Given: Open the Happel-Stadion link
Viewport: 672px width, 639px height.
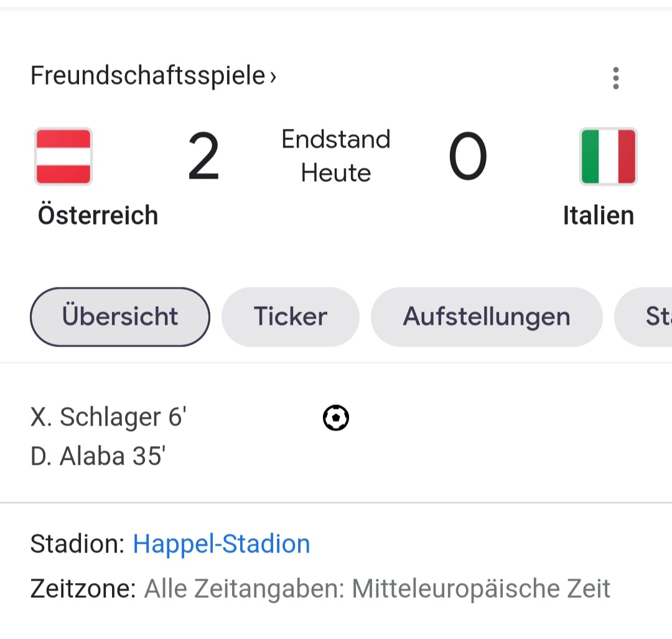Looking at the screenshot, I should pos(222,544).
